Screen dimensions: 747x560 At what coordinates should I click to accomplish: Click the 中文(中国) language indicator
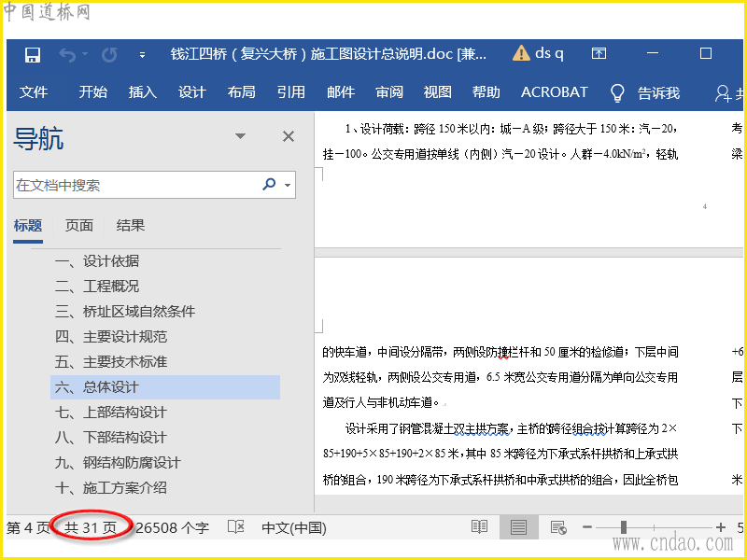coord(294,527)
